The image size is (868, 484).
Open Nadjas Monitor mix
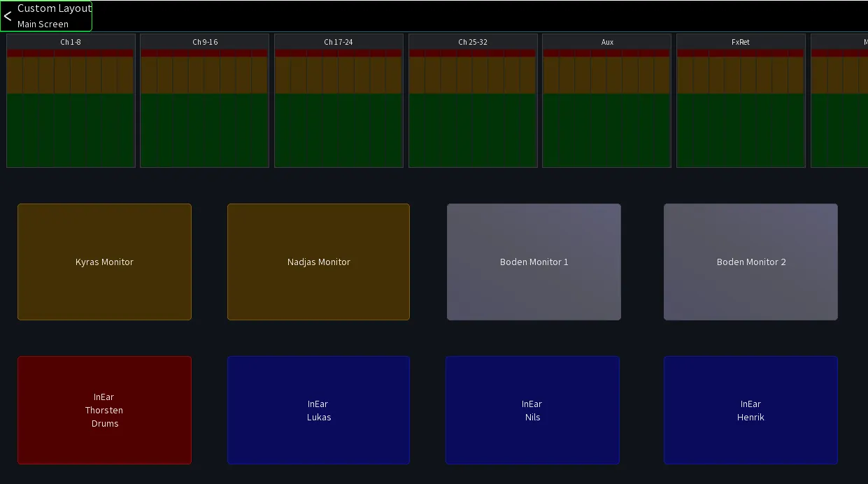pos(318,262)
